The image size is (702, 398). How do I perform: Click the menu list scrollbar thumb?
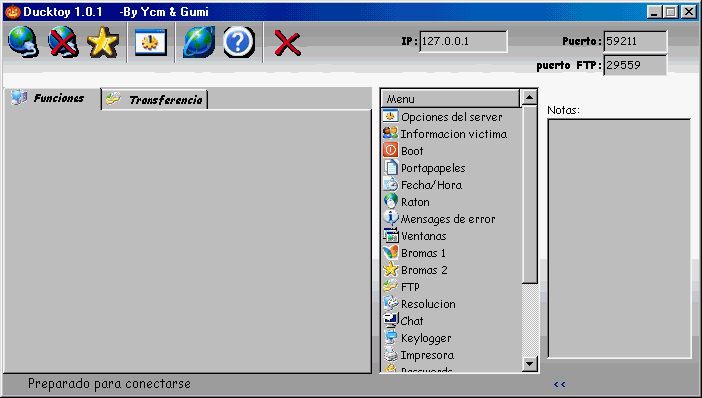(530, 194)
